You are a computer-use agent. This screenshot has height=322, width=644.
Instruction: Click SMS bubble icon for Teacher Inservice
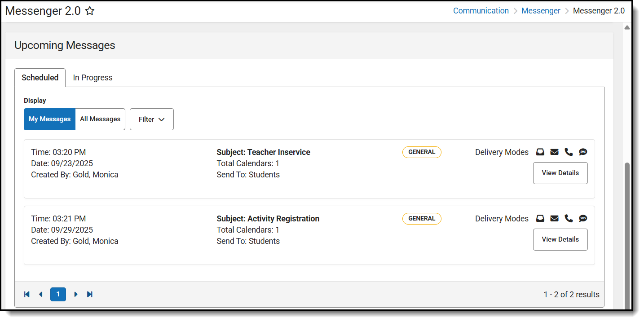583,152
